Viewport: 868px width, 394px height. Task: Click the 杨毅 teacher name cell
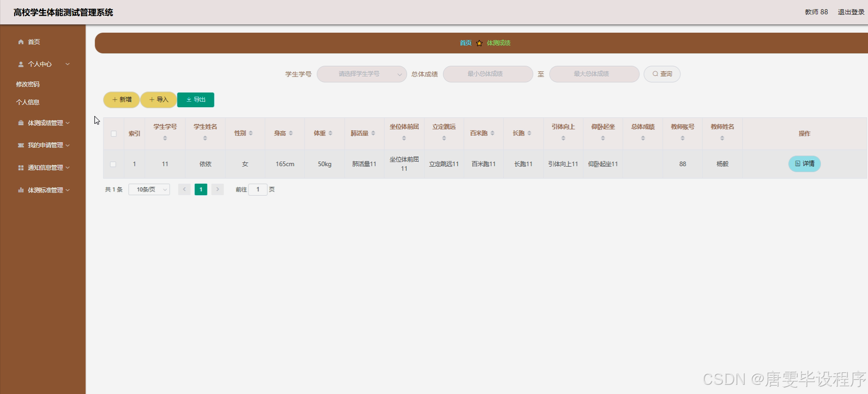click(722, 164)
